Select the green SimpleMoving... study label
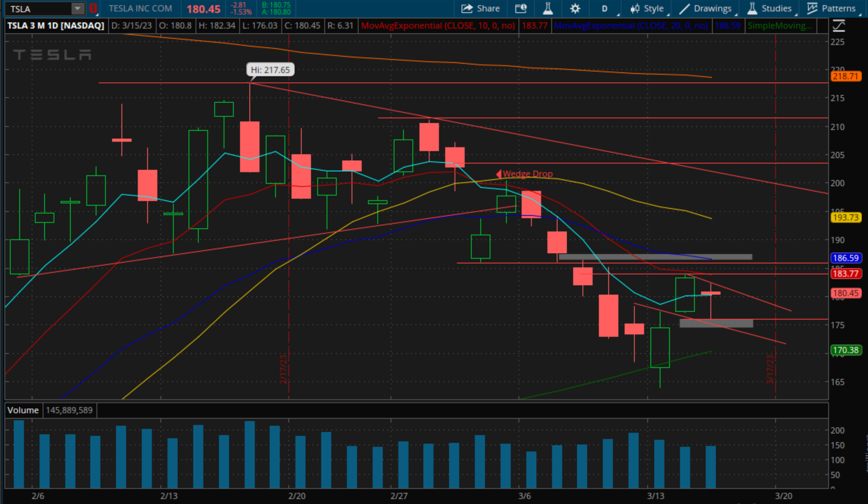The image size is (868, 504). pyautogui.click(x=780, y=25)
